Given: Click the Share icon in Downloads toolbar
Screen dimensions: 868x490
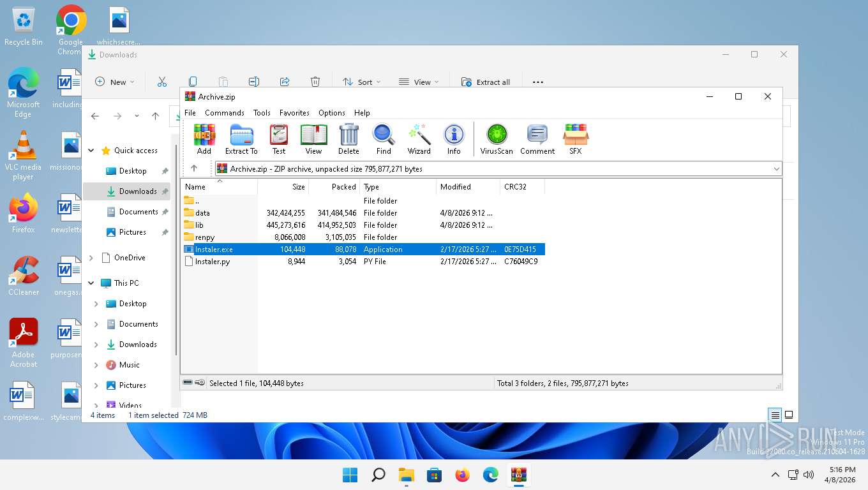Looking at the screenshot, I should (x=285, y=82).
